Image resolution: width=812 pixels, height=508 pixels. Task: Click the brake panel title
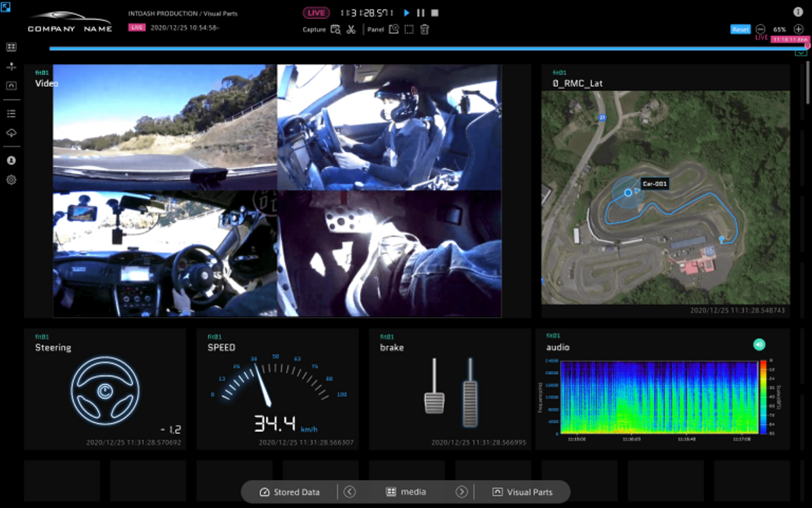coord(392,348)
